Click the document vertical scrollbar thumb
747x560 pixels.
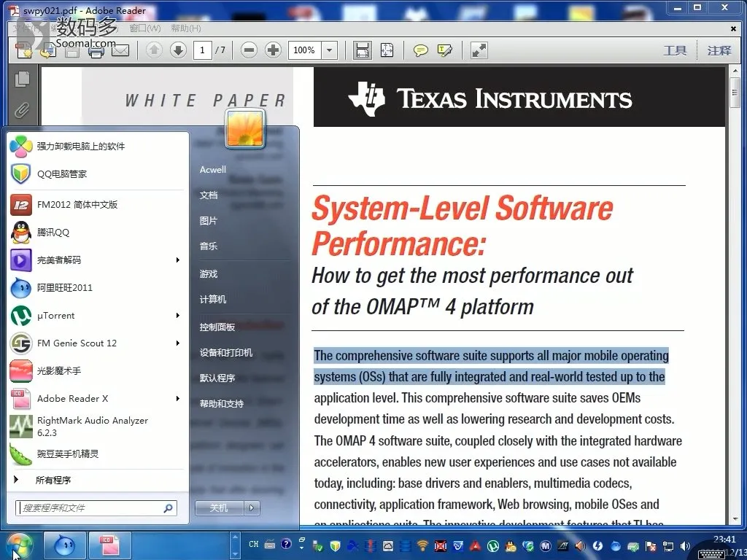(x=735, y=93)
